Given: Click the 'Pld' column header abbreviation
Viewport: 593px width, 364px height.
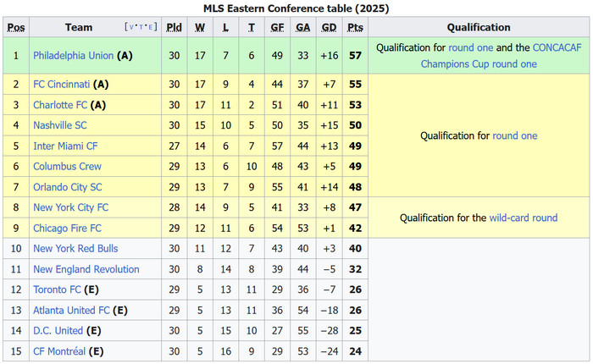Looking at the screenshot, I should pyautogui.click(x=174, y=27).
